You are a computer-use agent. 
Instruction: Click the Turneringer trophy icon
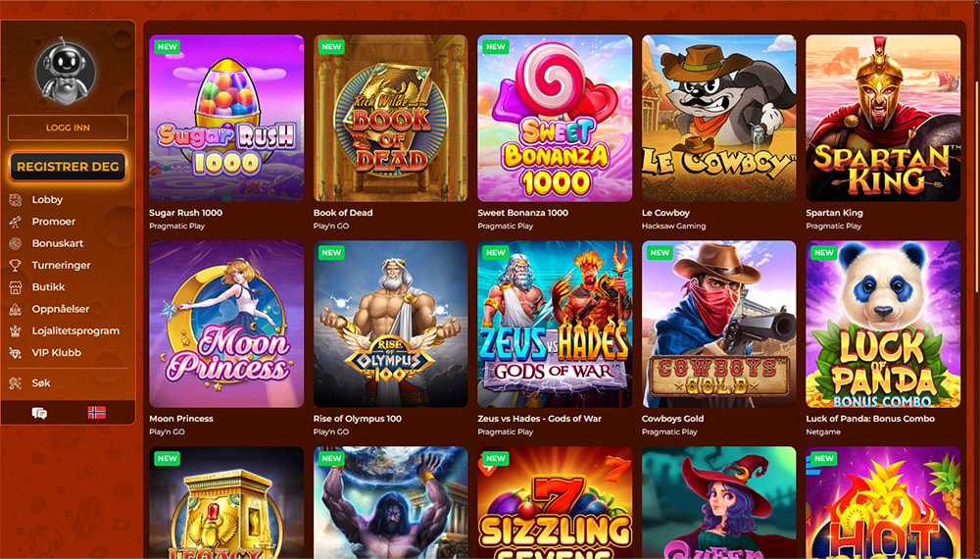click(16, 265)
